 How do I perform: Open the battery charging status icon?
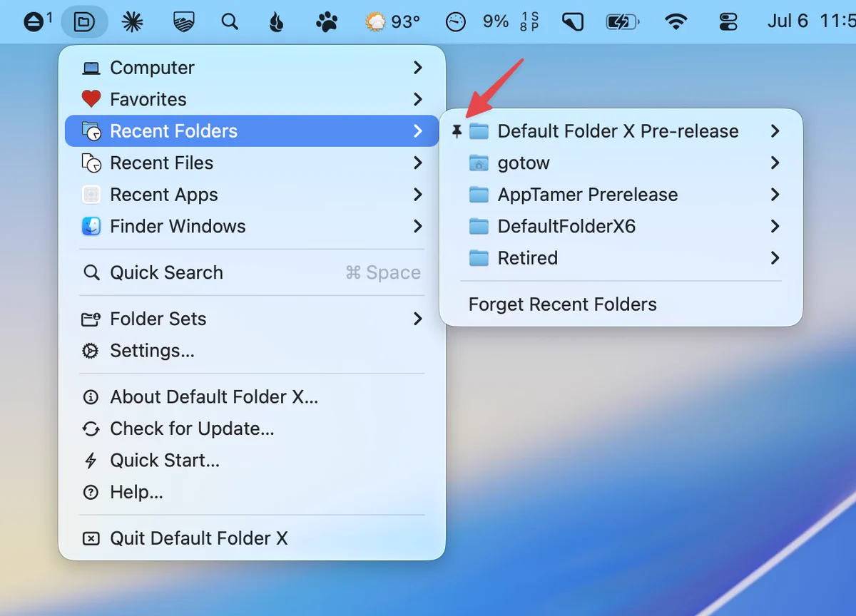[x=622, y=22]
